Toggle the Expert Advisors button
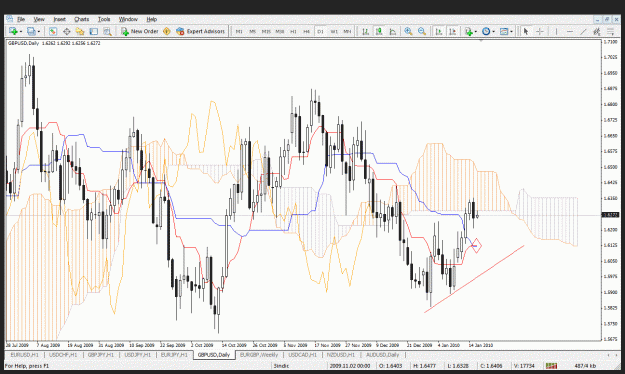This screenshot has height=374, width=625. click(200, 31)
